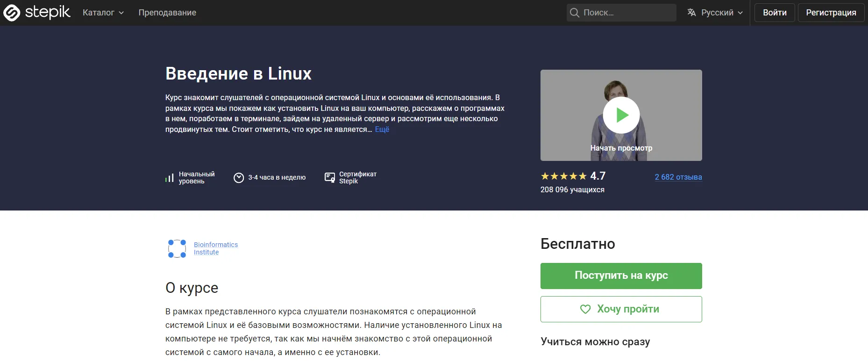Click the Stepik certificate icon

click(330, 178)
